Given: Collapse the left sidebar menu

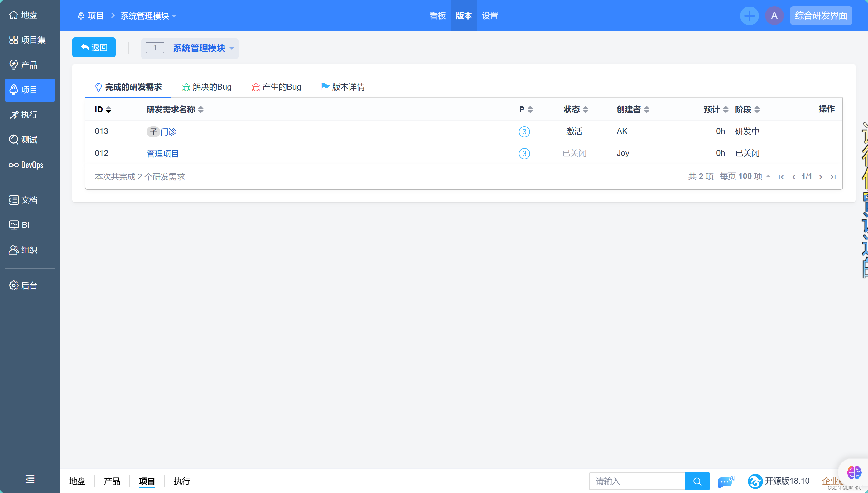Looking at the screenshot, I should 30,479.
